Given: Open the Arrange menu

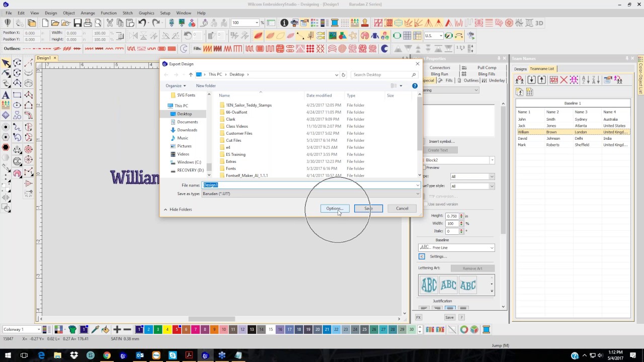Looking at the screenshot, I should pyautogui.click(x=88, y=13).
